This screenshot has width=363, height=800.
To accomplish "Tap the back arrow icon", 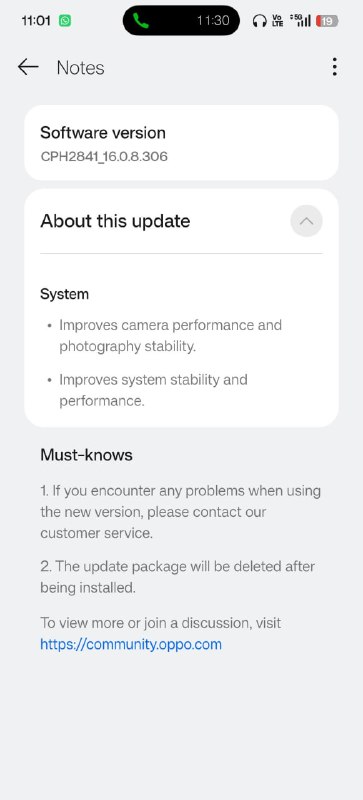I will click(x=28, y=67).
